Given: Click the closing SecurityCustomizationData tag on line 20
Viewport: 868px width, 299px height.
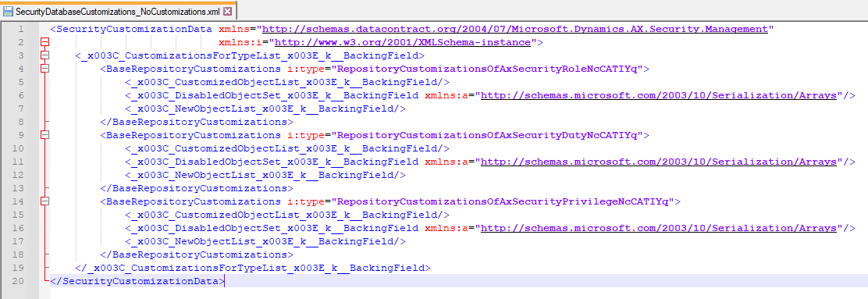Looking at the screenshot, I should pyautogui.click(x=137, y=281).
